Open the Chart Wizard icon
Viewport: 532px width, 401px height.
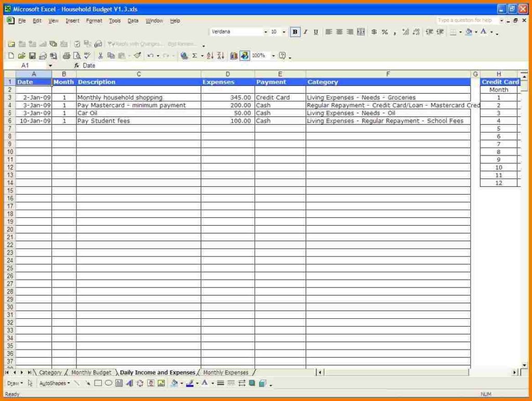pyautogui.click(x=234, y=56)
